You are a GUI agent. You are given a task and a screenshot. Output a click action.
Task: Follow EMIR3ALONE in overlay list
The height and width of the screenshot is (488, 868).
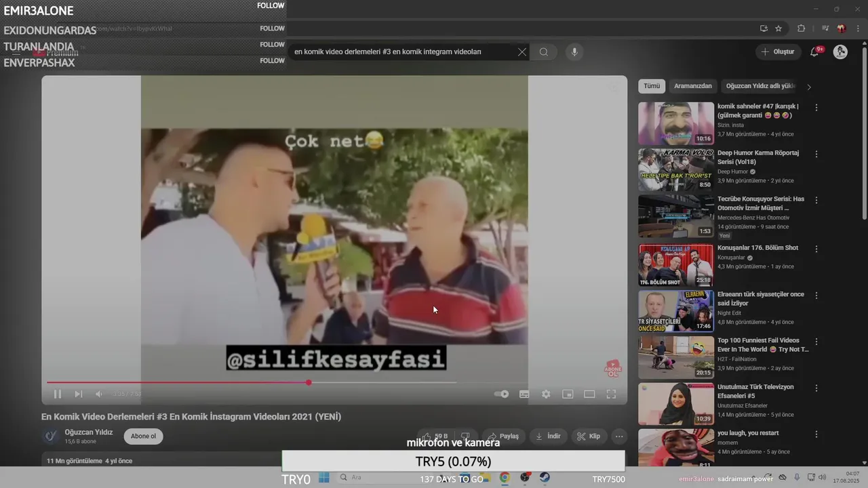click(x=271, y=5)
